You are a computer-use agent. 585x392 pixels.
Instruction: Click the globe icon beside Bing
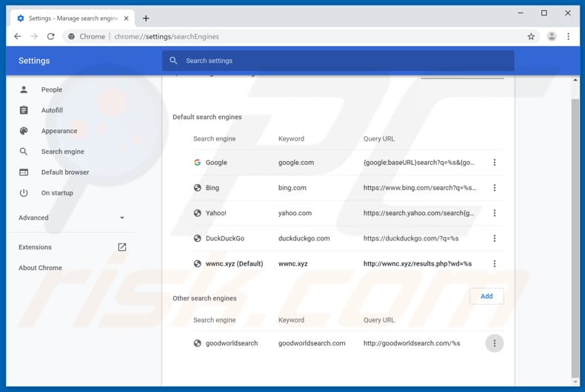(198, 188)
